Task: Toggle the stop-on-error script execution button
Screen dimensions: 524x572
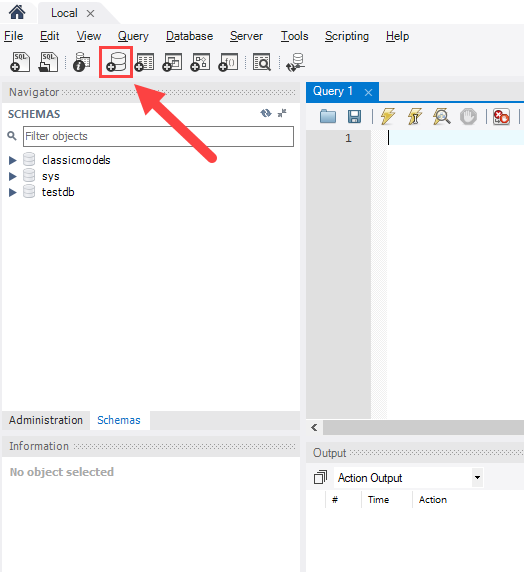Action: point(501,117)
